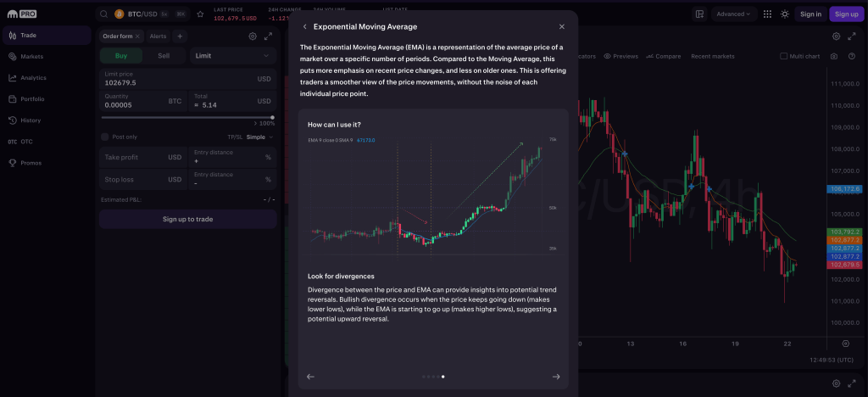Image resolution: width=868 pixels, height=397 pixels.
Task: Open Markets in the left sidebar
Action: (32, 57)
